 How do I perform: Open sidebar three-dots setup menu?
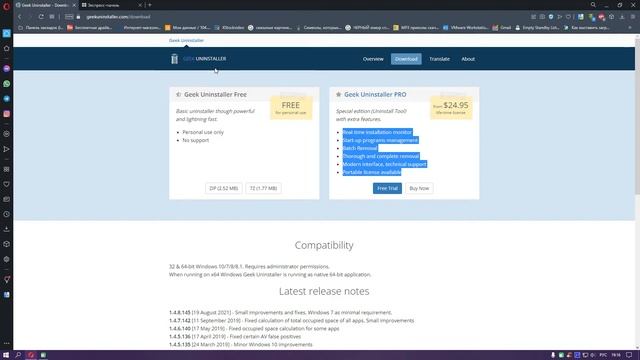click(7, 343)
